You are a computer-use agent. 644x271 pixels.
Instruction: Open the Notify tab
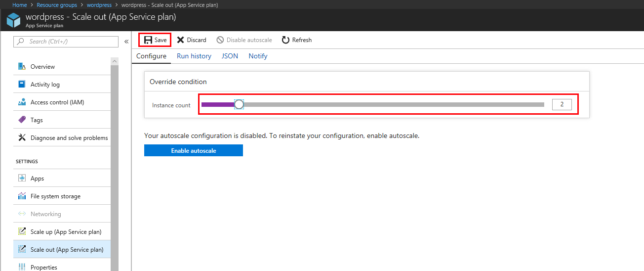[258, 56]
